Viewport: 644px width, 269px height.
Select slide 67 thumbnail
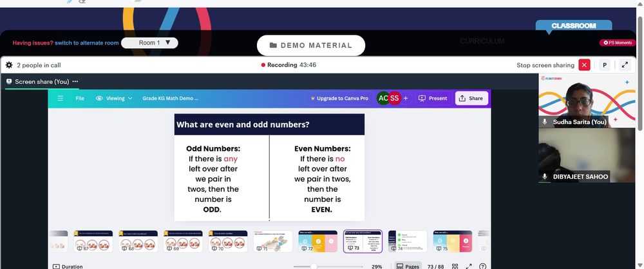click(93, 241)
